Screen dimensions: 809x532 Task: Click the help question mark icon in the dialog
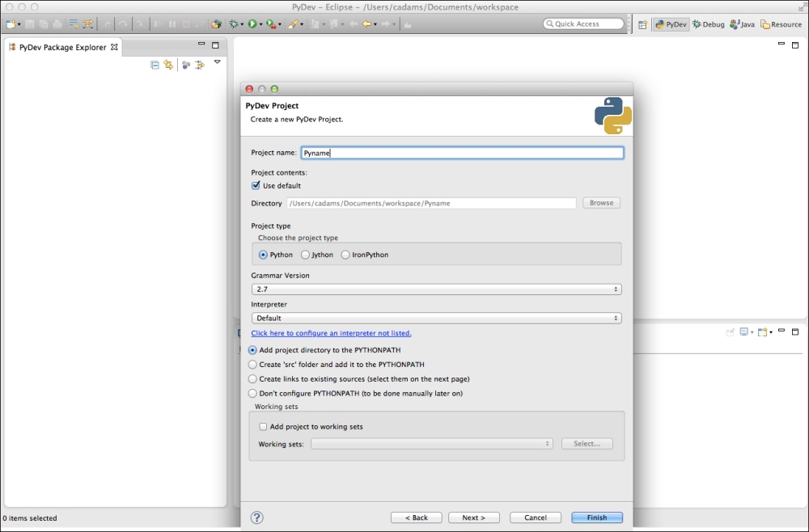tap(257, 517)
